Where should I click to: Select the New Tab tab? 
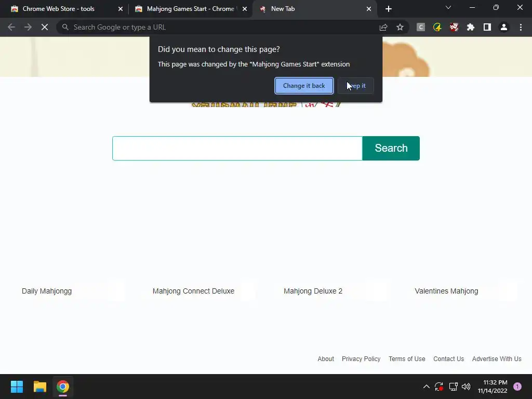point(283,9)
